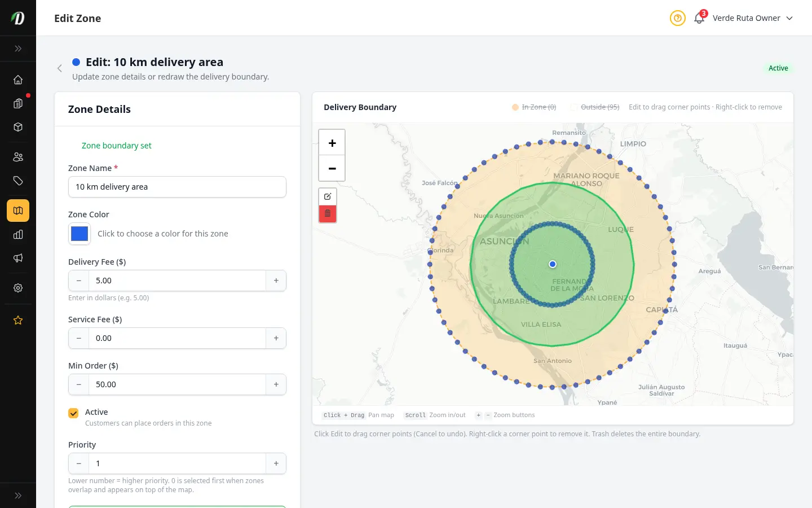Click the map edit boundary icon
Viewport: 812px width, 508px height.
coord(328,196)
